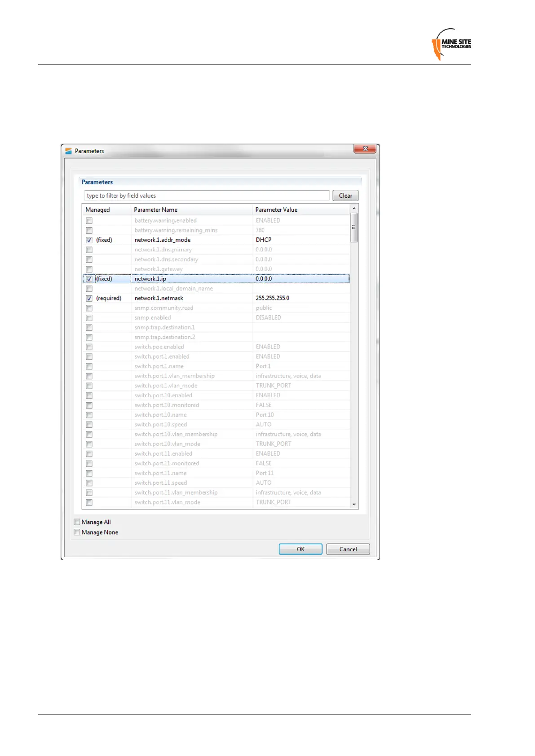Uncheck the network.1.addr_mode managed checkbox
This screenshot has width=535, height=756.
(89, 240)
